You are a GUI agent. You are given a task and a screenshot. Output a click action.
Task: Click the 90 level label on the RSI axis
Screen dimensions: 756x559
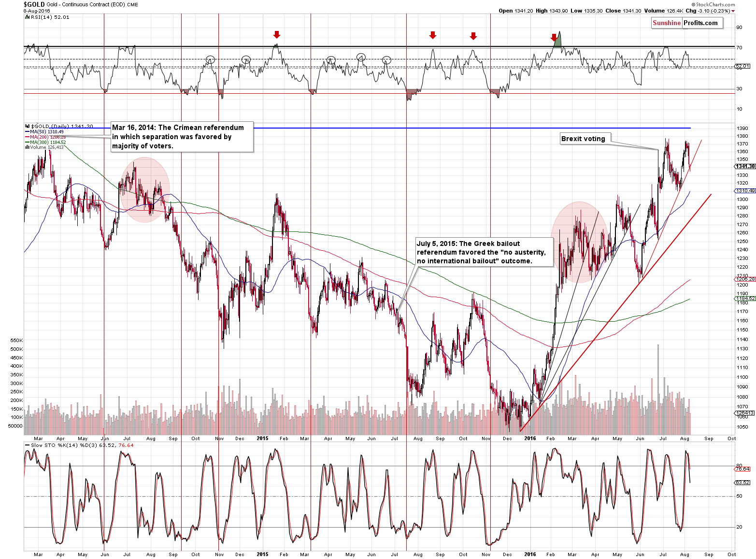[739, 28]
